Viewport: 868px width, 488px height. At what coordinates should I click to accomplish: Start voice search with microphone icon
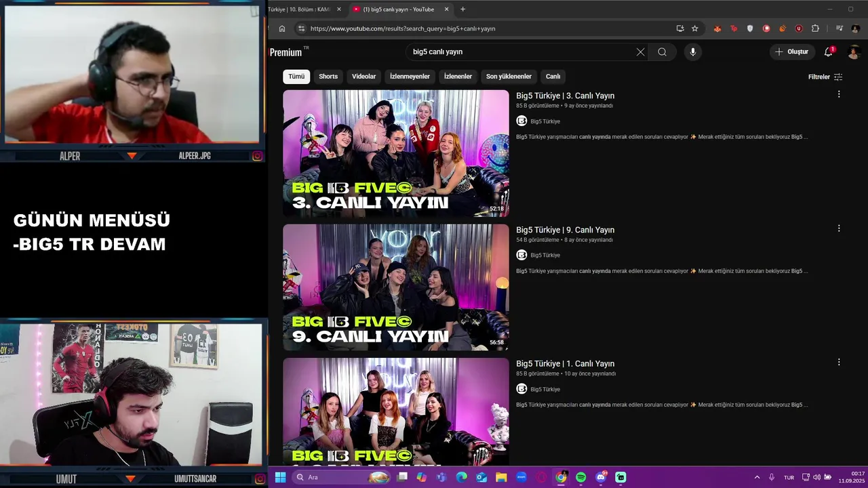click(692, 52)
